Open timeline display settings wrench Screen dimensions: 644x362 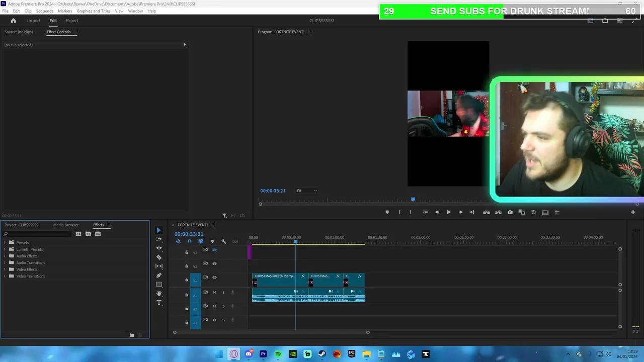[224, 241]
